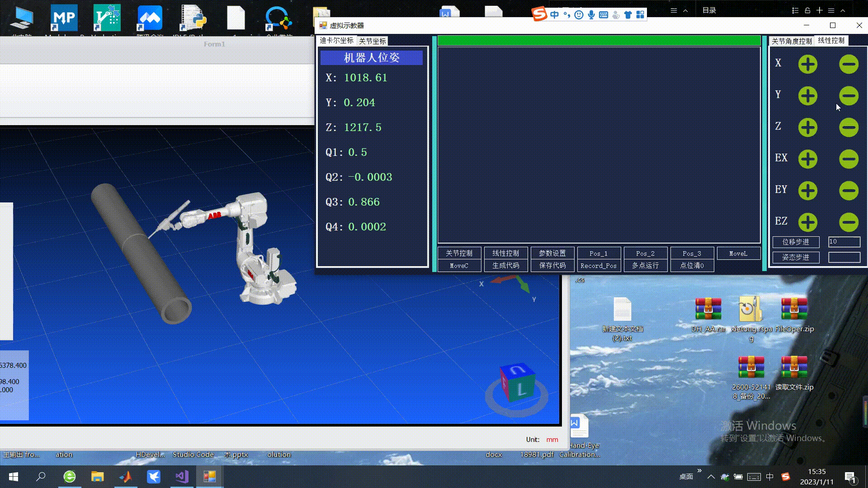Viewport: 868px width, 488px height.
Task: Click the green progress bar at top
Action: tap(599, 41)
